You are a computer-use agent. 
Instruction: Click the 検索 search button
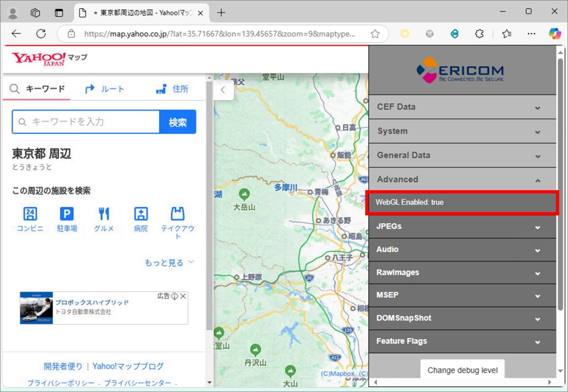(x=177, y=122)
